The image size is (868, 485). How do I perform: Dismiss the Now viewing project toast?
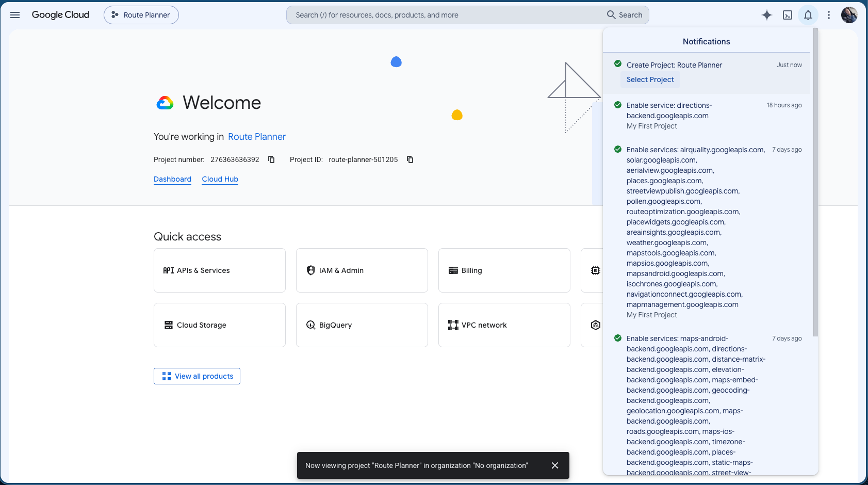(x=555, y=465)
